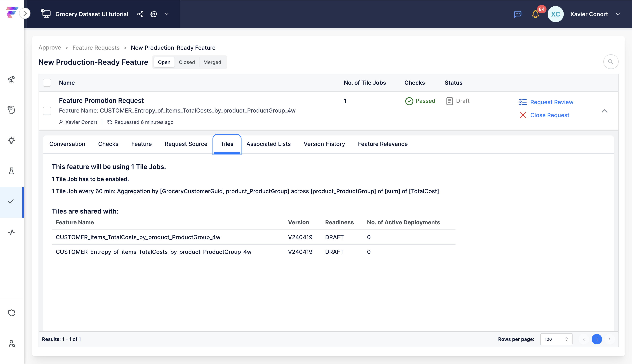Switch to the Checks tab
The image size is (632, 364).
coord(108,144)
